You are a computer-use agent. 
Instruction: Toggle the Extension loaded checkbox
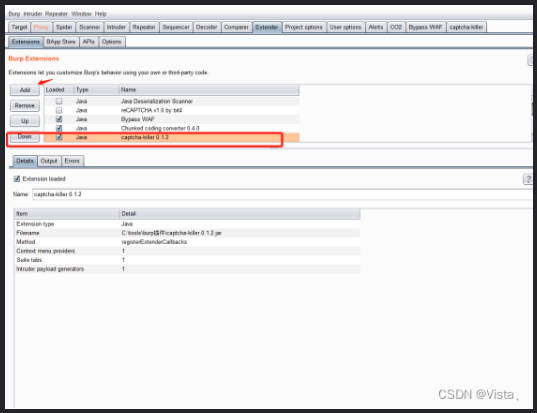(x=17, y=179)
